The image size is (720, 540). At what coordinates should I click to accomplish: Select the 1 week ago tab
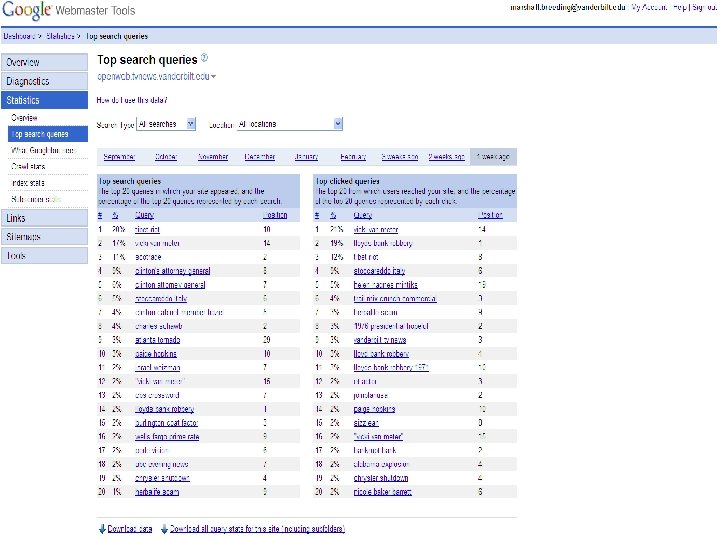493,157
